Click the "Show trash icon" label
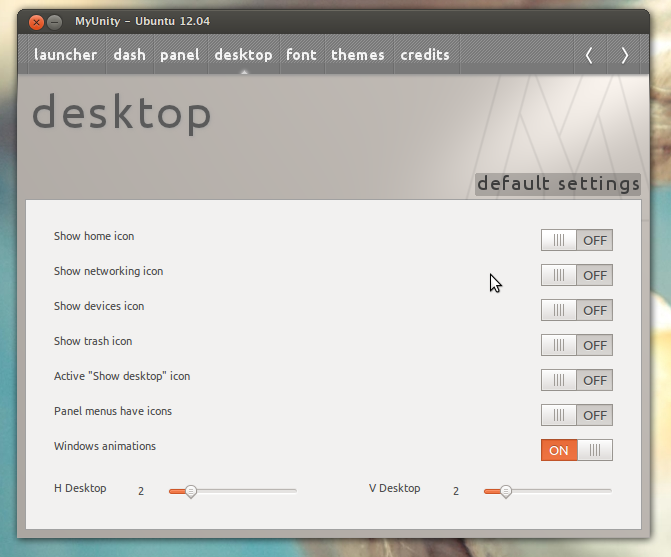Image resolution: width=671 pixels, height=557 pixels. 93,341
